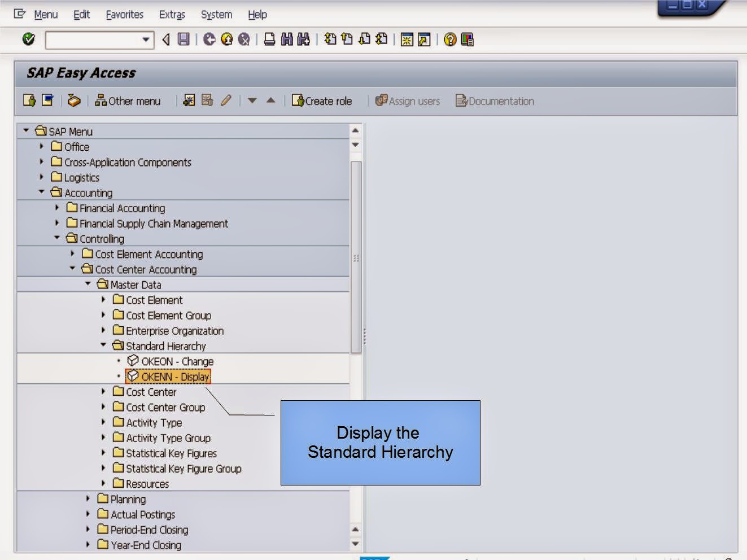
Task: Click the yellow Help question mark icon
Action: 450,40
